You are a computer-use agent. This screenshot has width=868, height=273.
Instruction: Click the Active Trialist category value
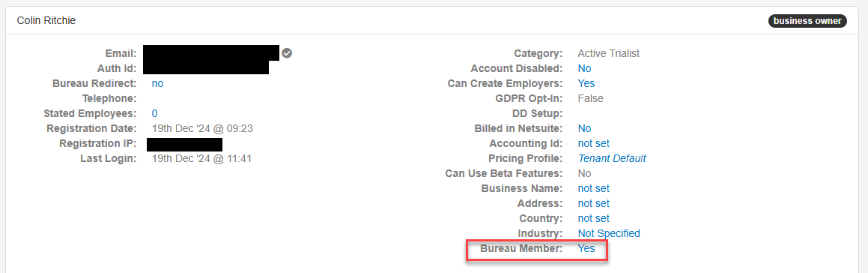[x=608, y=53]
